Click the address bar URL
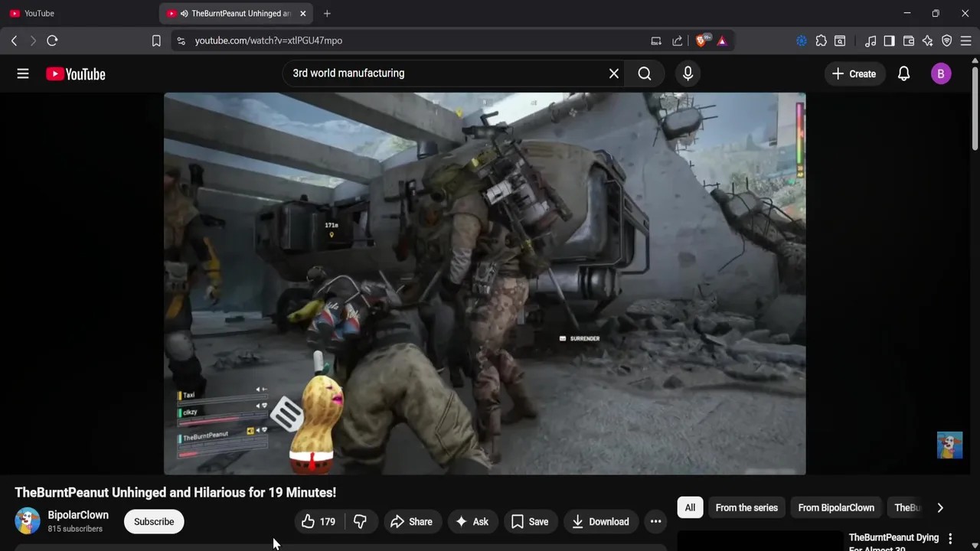 [x=269, y=41]
